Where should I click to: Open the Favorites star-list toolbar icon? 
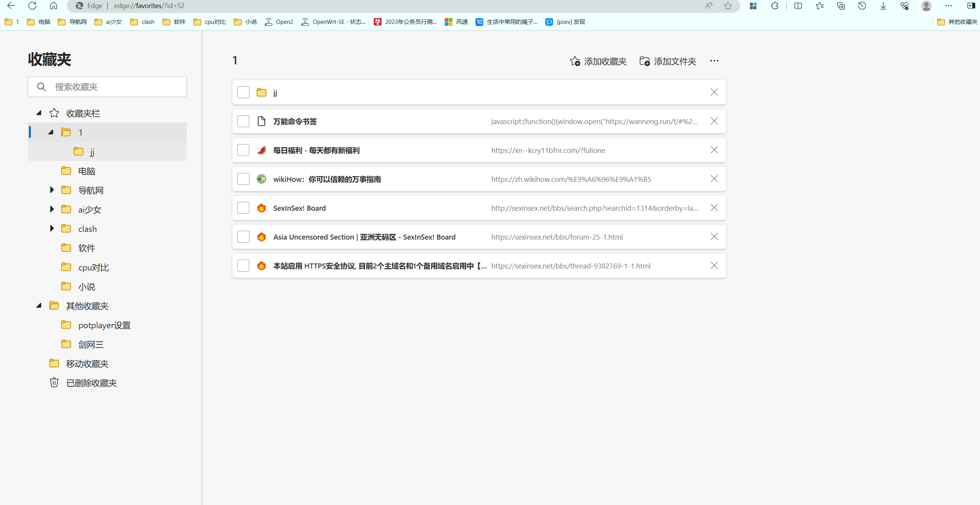pyautogui.click(x=820, y=6)
